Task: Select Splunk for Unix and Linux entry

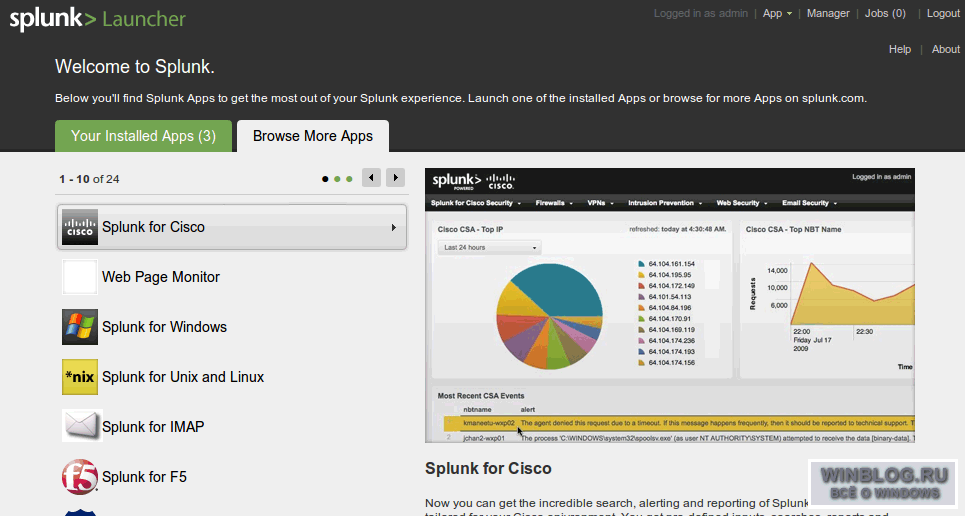Action: point(232,377)
